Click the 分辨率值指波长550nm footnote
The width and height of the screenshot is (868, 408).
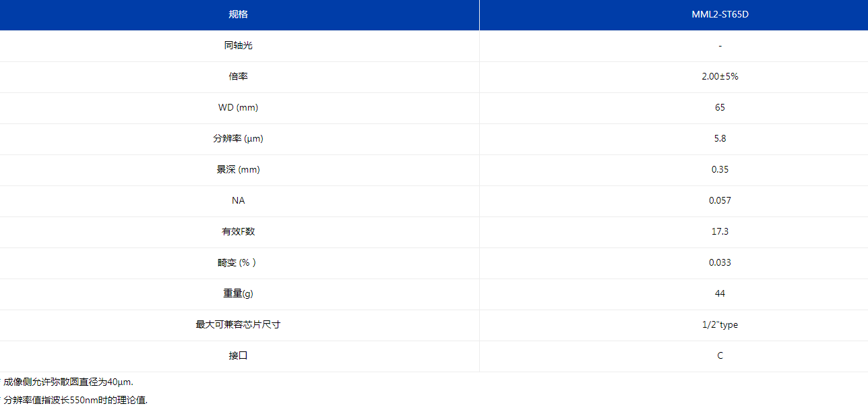(x=75, y=400)
